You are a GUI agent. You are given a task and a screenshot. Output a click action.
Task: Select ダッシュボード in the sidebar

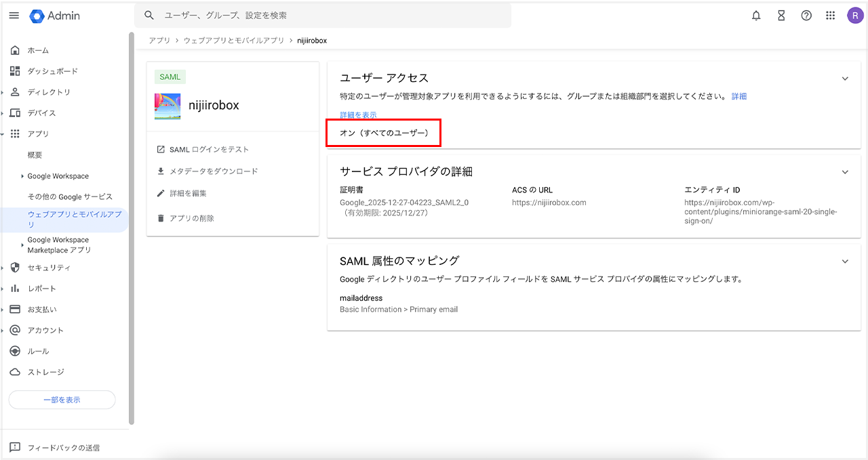pos(52,71)
